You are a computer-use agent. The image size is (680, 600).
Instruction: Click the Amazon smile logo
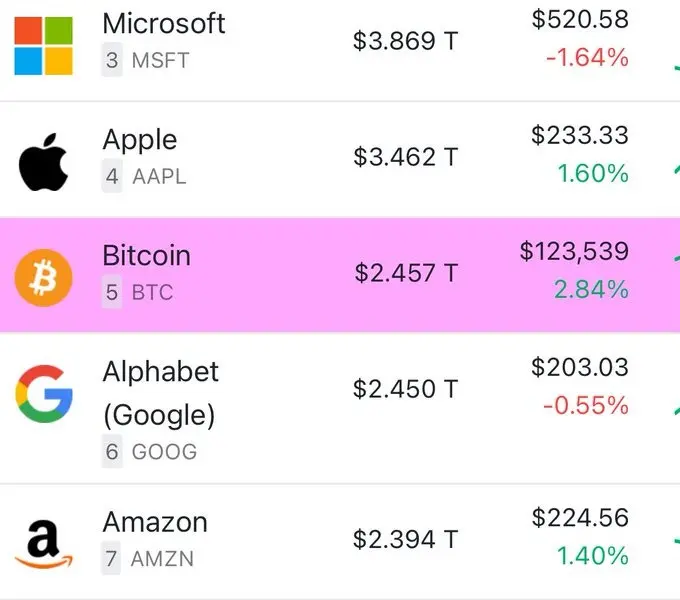[43, 544]
